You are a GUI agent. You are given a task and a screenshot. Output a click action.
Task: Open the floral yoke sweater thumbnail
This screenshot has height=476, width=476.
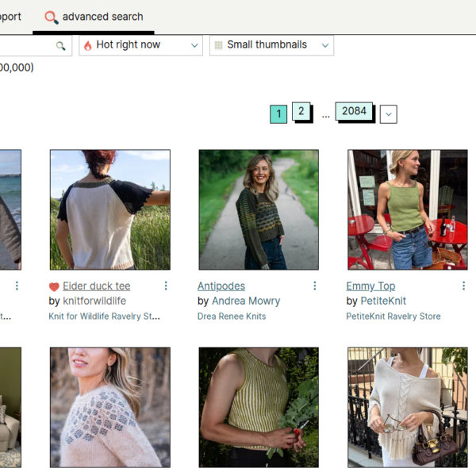point(110,408)
